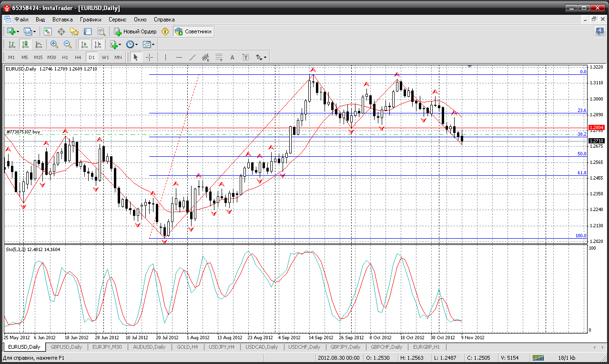Click the Zoom Out magnifier icon

click(68, 44)
